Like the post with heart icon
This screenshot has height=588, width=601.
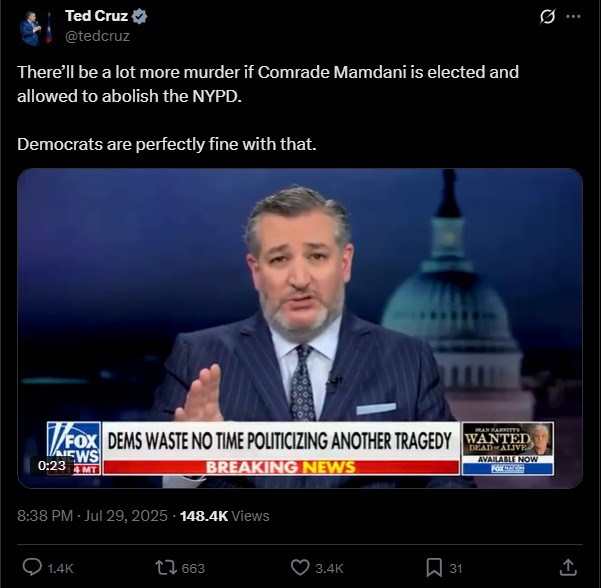tap(300, 568)
